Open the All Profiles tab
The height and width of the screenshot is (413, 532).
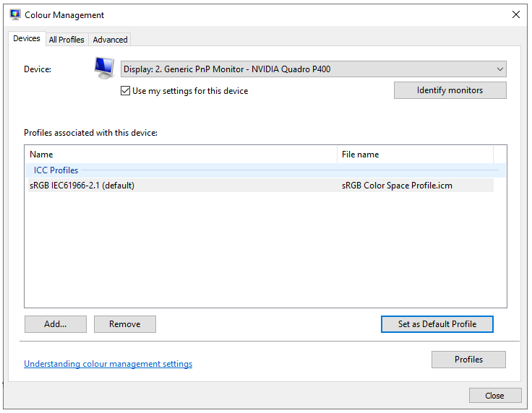pyautogui.click(x=66, y=40)
